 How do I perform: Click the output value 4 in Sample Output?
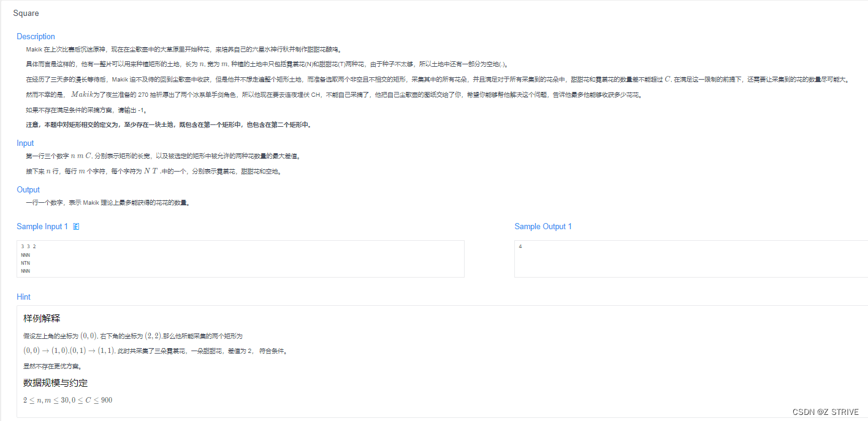(520, 246)
